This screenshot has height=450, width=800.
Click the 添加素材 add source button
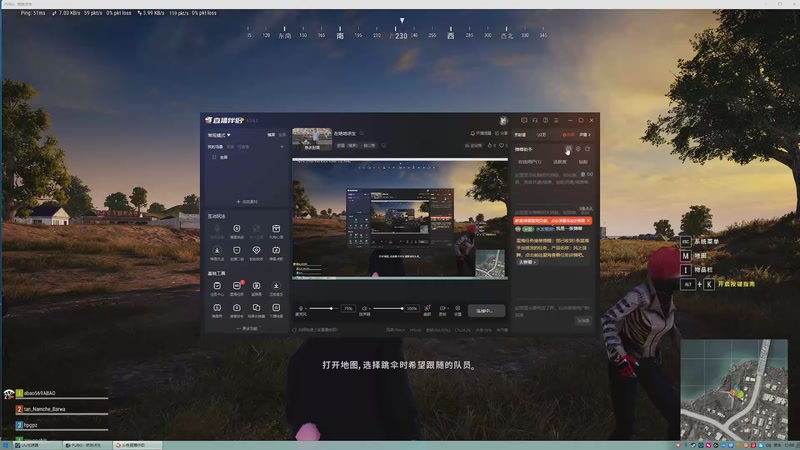coord(247,202)
